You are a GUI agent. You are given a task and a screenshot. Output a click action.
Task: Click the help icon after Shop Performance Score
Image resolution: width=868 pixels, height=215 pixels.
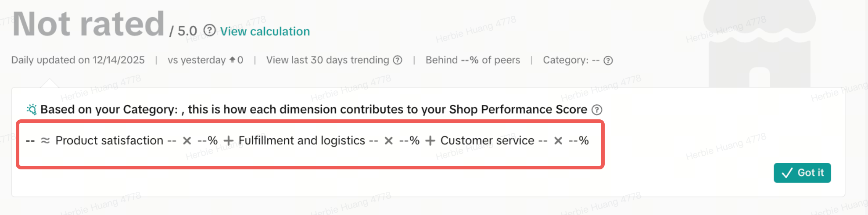pos(597,110)
